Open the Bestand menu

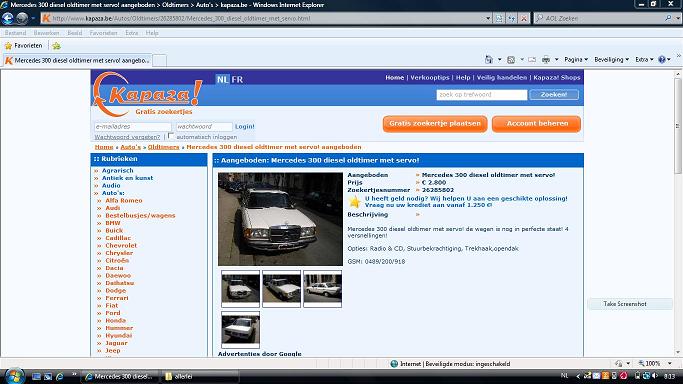pos(15,33)
